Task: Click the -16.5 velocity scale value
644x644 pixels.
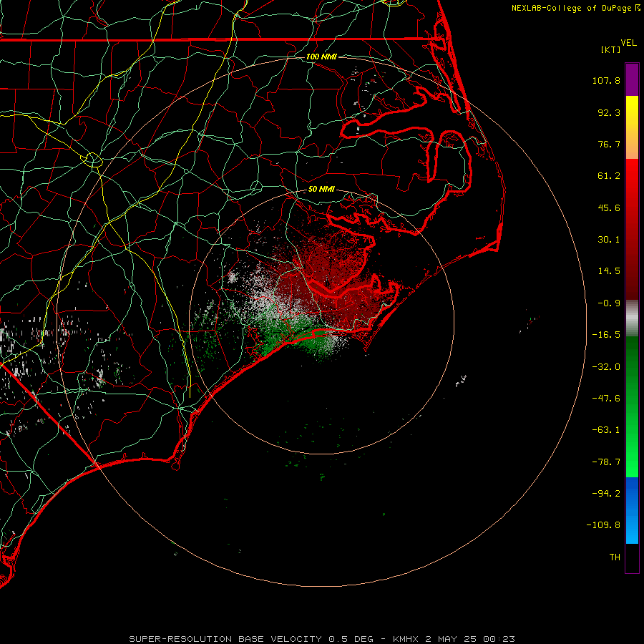Action: (x=606, y=335)
